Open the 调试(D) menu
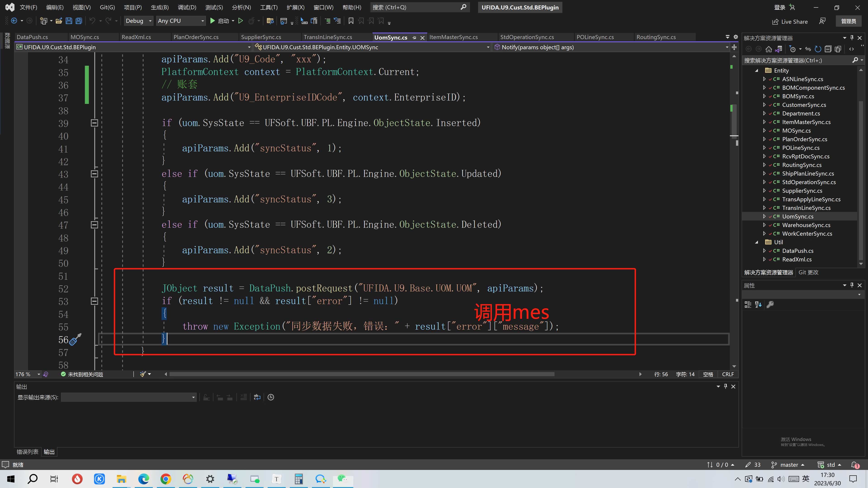 [x=187, y=7]
